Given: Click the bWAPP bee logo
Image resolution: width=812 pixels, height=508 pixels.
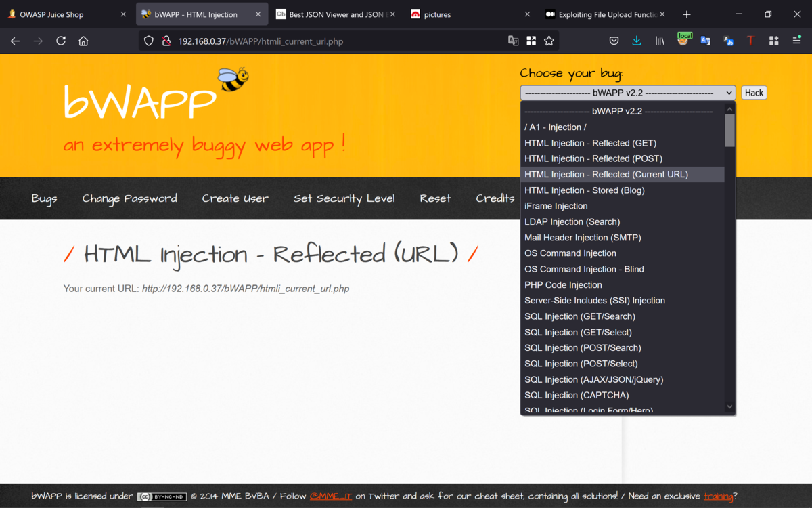Looking at the screenshot, I should click(233, 79).
